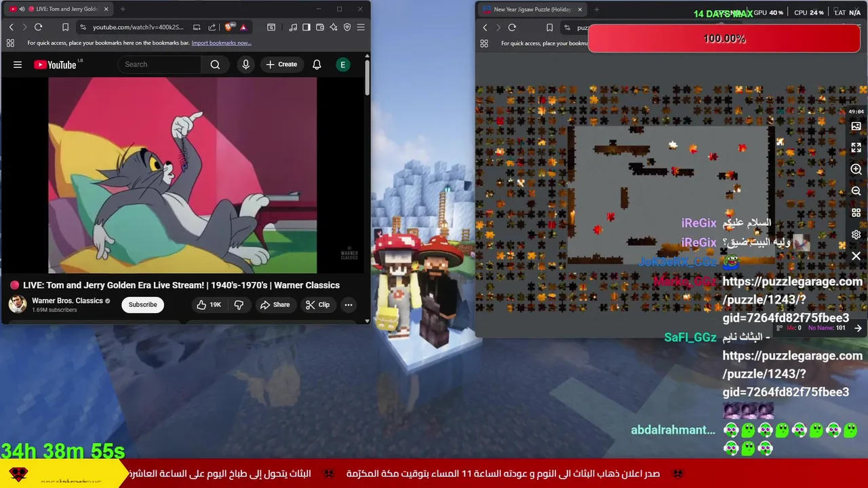
Task: Subscribe to Warner Bros. Classics
Action: [x=143, y=304]
